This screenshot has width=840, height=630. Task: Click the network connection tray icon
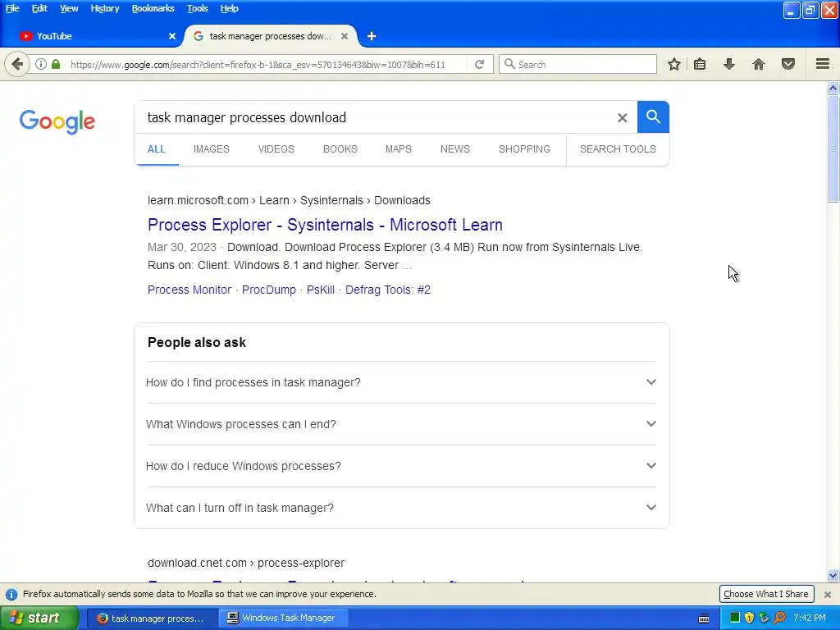coord(764,618)
